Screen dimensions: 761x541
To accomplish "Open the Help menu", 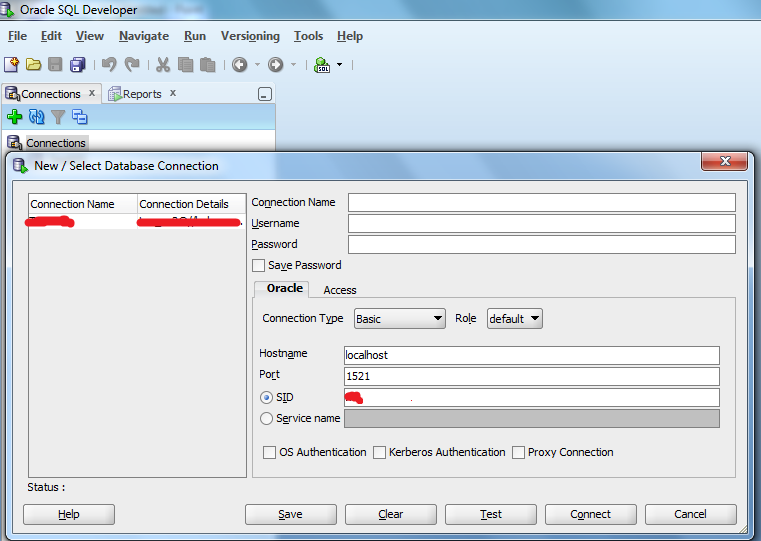I will 350,36.
